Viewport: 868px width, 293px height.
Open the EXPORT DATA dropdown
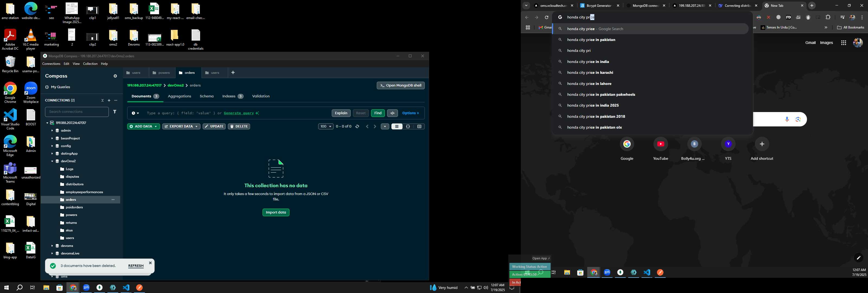pos(181,127)
